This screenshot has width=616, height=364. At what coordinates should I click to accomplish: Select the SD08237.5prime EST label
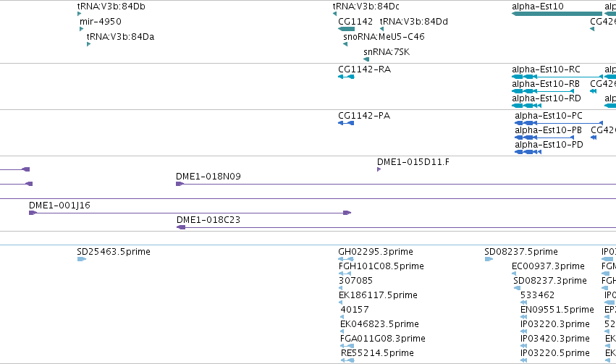[521, 252]
